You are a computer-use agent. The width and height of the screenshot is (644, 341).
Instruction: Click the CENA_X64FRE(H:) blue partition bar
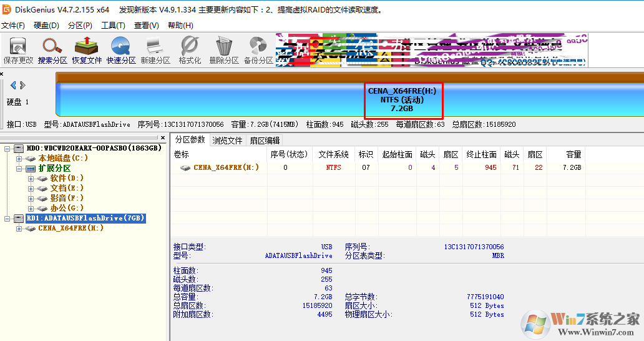[250, 100]
